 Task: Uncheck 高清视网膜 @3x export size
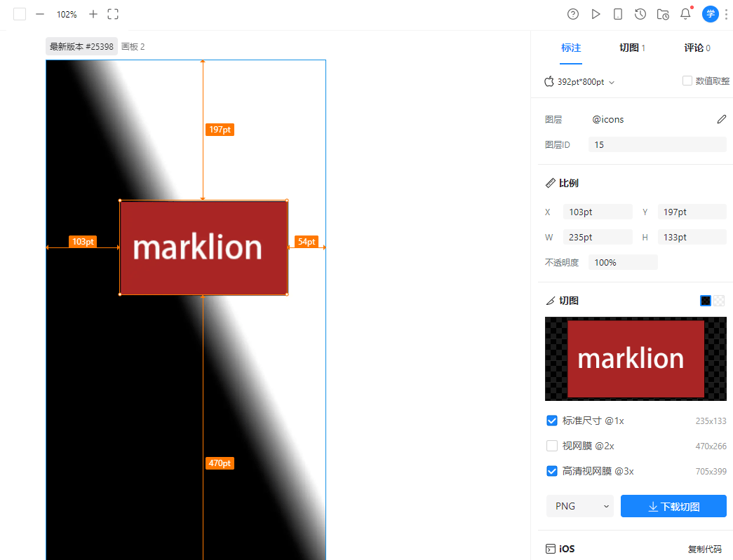552,471
